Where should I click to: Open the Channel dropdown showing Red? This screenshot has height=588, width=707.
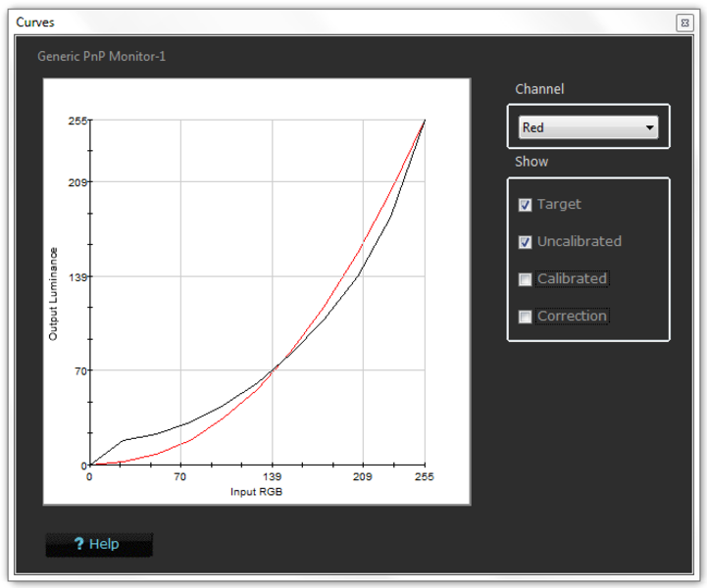point(587,127)
